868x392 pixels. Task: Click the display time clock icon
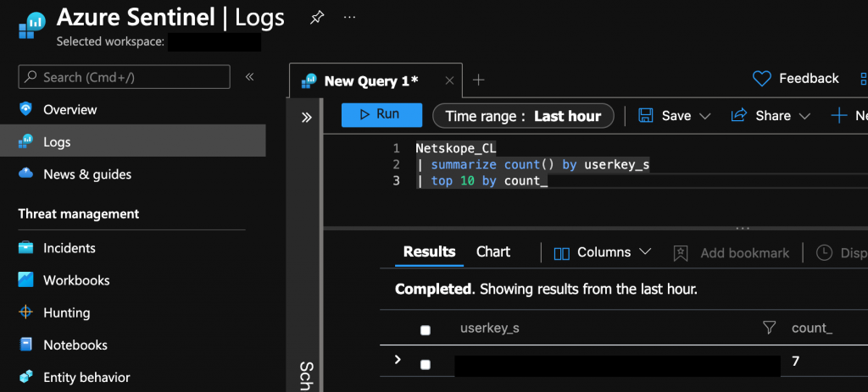pos(824,252)
